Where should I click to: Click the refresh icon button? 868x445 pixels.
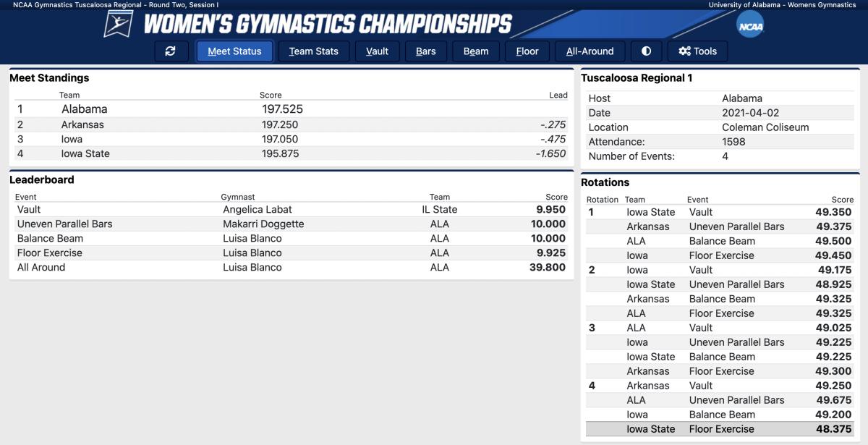point(171,51)
